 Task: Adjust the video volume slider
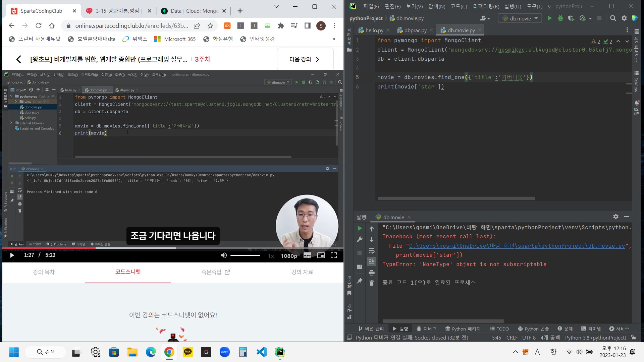pos(245,255)
